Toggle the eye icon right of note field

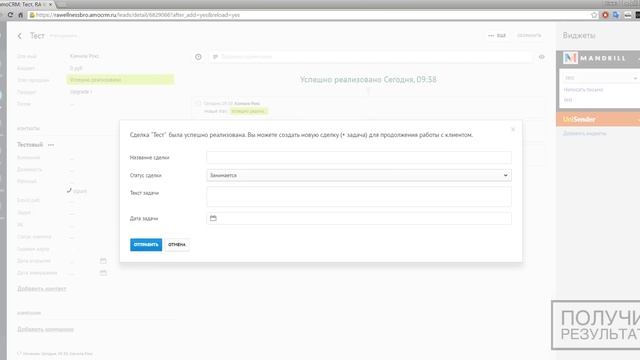point(542,57)
